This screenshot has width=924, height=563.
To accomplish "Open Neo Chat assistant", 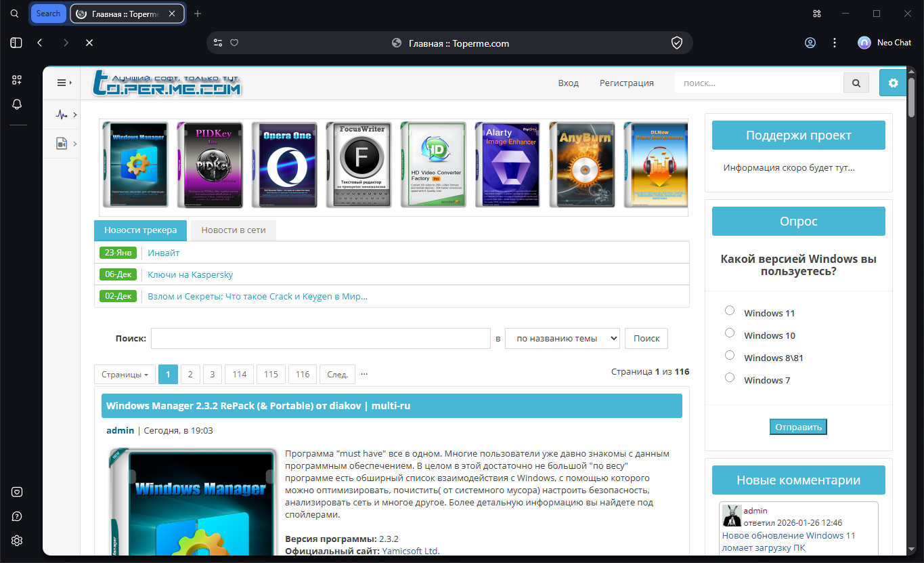I will click(885, 43).
